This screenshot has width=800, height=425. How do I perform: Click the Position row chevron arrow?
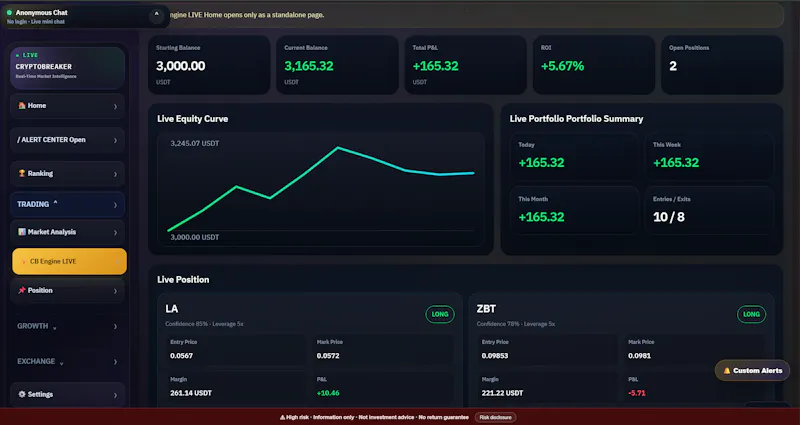pos(115,291)
